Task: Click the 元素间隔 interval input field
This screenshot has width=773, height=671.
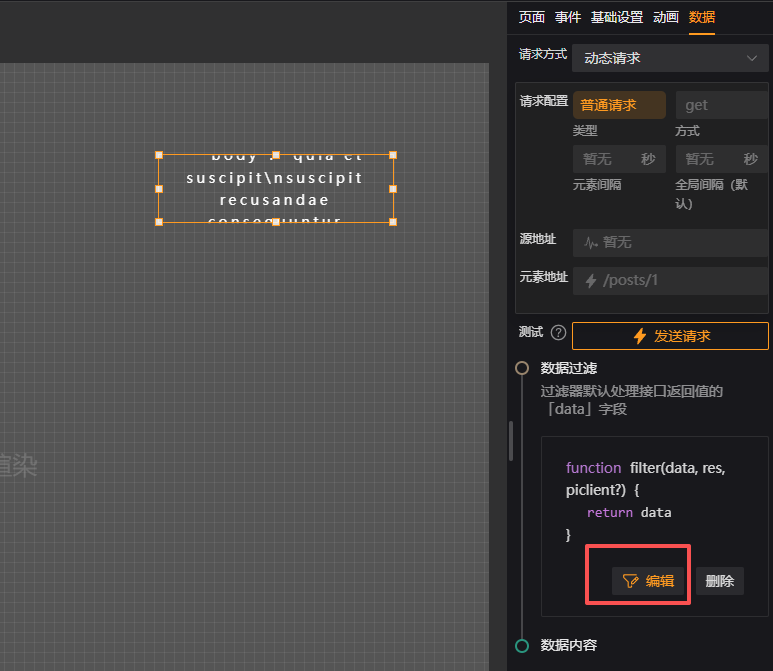Action: (619, 159)
